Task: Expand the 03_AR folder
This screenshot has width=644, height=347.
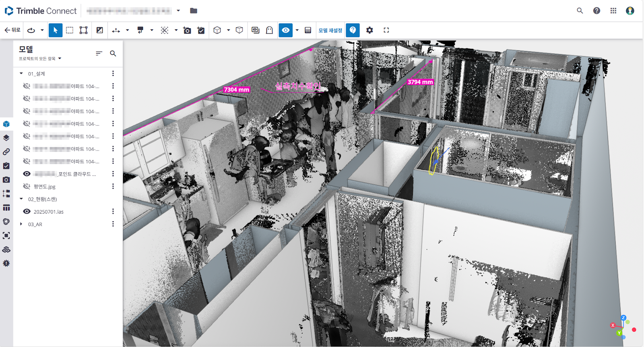Action: coord(21,224)
